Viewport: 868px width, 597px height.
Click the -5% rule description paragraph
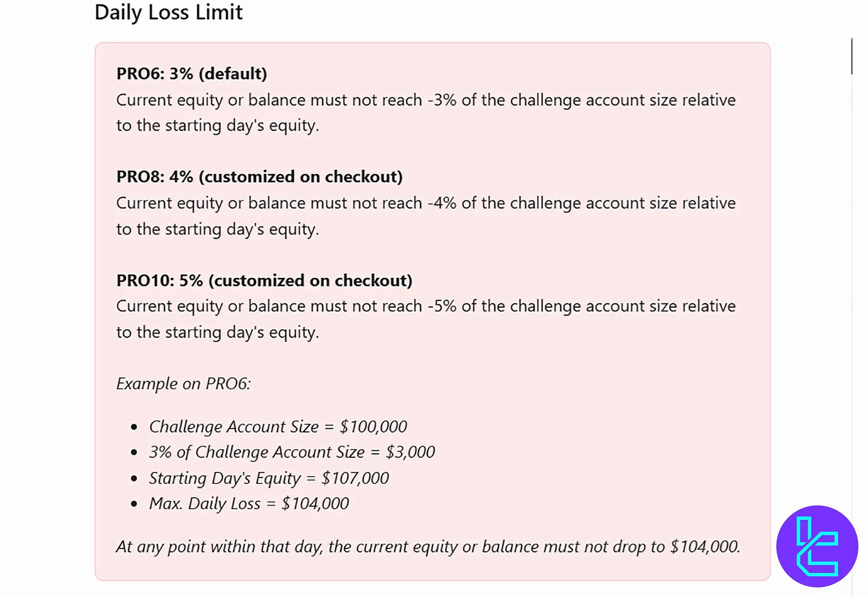pyautogui.click(x=425, y=319)
